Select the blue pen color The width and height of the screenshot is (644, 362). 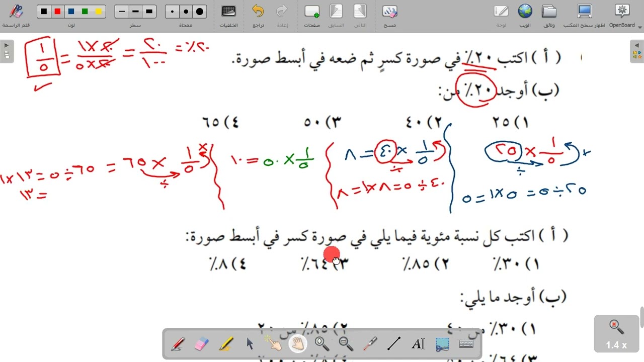click(x=71, y=12)
